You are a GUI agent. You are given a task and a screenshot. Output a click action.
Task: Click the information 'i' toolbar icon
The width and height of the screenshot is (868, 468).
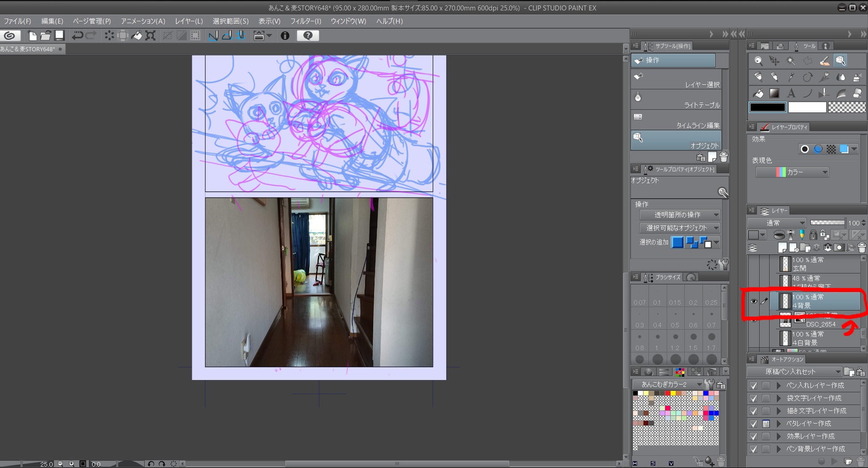285,36
